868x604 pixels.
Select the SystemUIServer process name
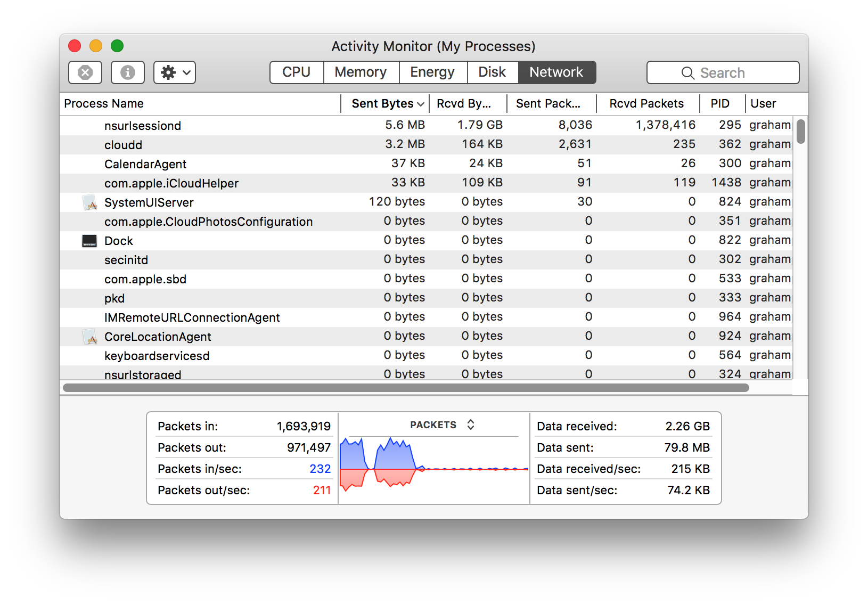coord(149,202)
